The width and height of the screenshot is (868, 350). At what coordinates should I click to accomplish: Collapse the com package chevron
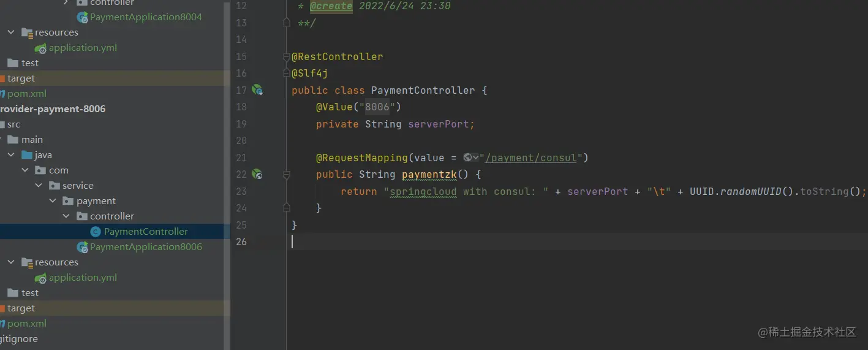[25, 170]
